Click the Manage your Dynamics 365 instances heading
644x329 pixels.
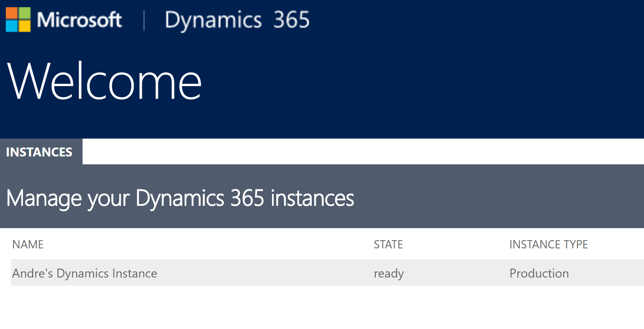pyautogui.click(x=180, y=198)
